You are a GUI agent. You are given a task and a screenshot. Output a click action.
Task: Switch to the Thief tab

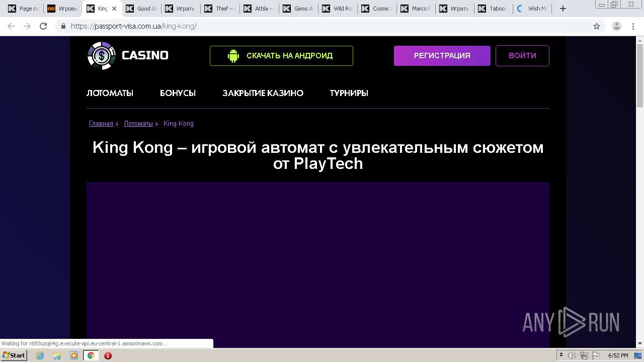click(220, 9)
